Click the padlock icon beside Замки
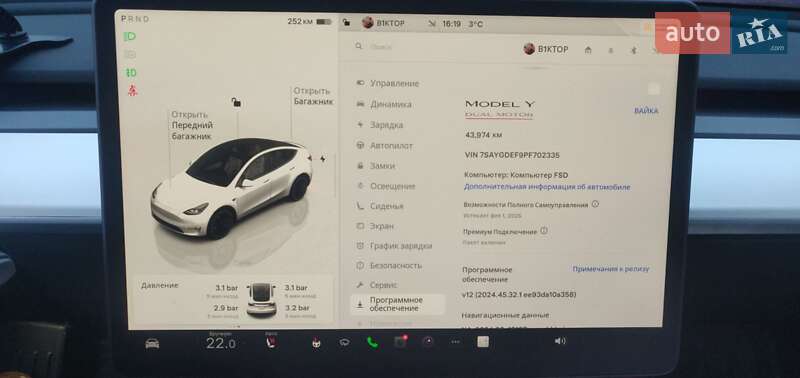Image resolution: width=800 pixels, height=378 pixels. pos(360,166)
